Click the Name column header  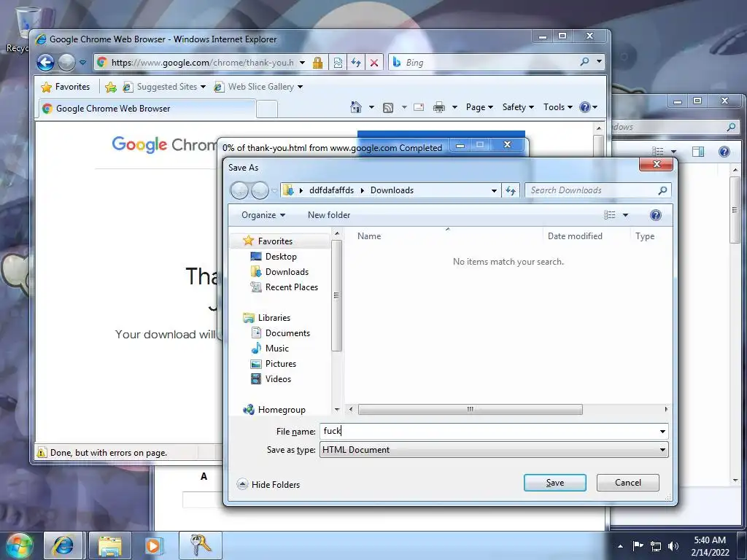[x=369, y=236]
